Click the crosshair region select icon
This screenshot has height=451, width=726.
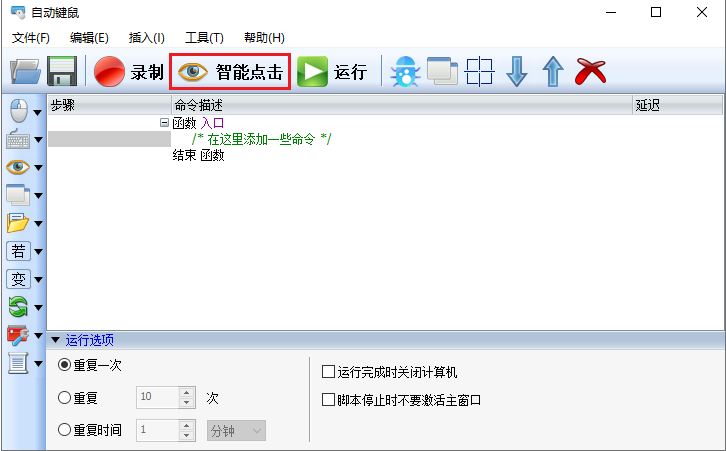coord(479,72)
